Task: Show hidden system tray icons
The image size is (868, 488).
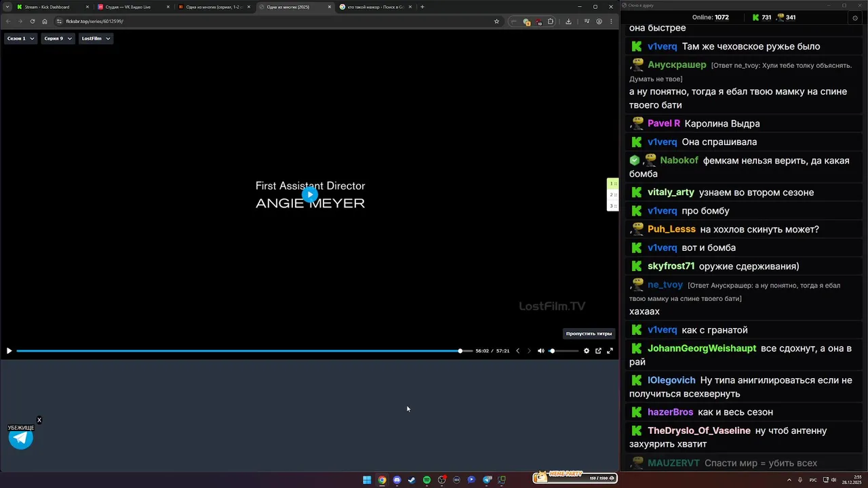Action: tap(789, 480)
